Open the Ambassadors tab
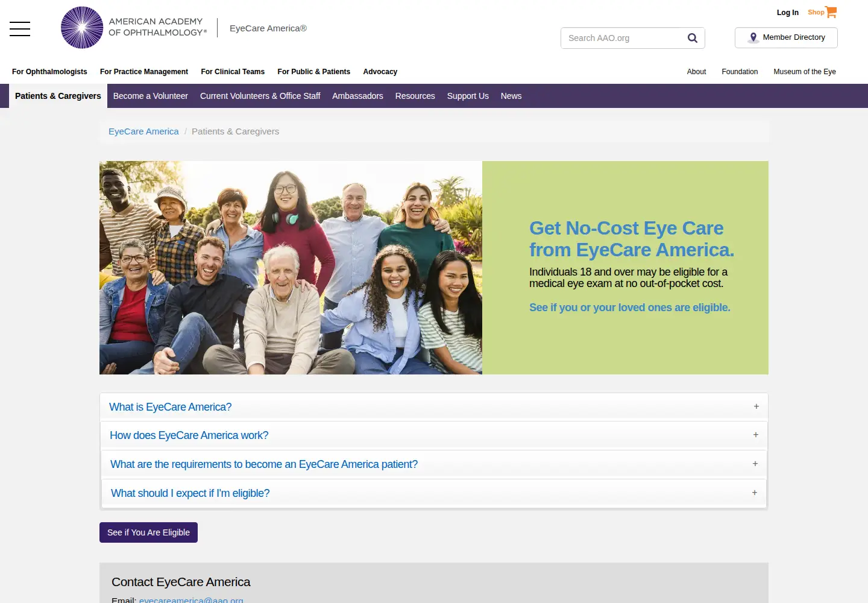868x603 pixels. pos(357,96)
